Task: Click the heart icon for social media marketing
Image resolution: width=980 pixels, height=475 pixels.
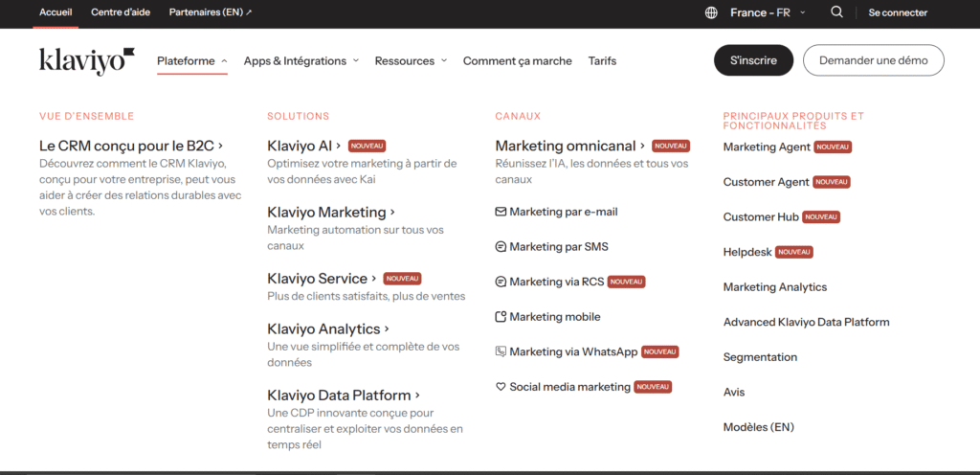Action: tap(501, 387)
